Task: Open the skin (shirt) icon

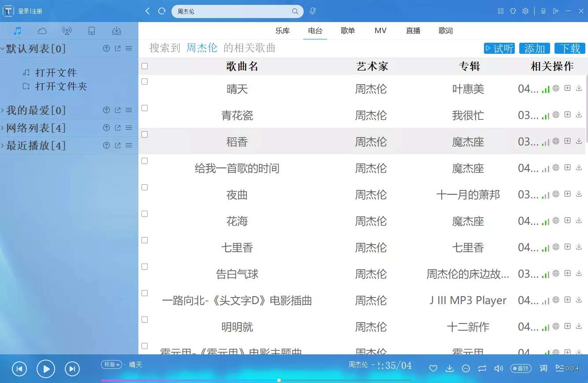Action: [x=513, y=11]
